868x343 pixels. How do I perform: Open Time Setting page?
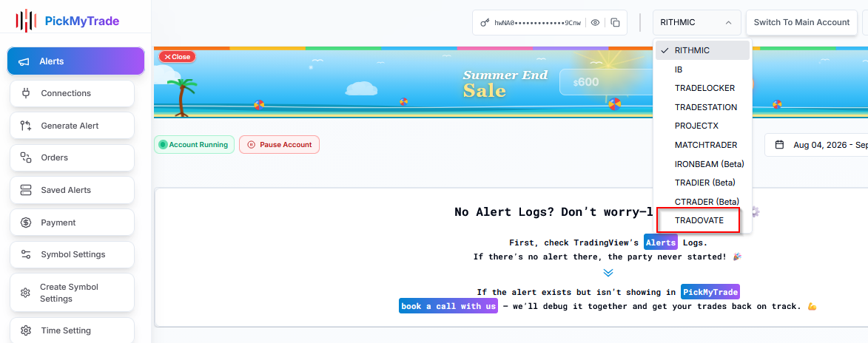tap(72, 330)
